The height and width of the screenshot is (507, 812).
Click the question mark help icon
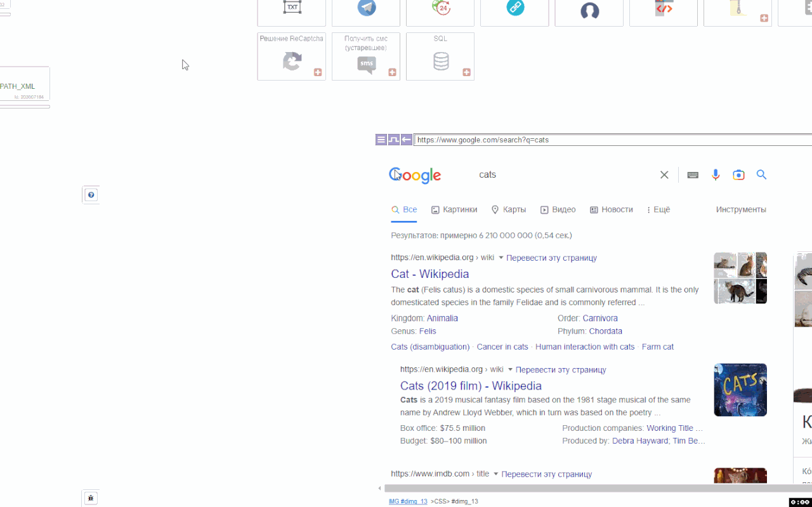click(x=91, y=195)
